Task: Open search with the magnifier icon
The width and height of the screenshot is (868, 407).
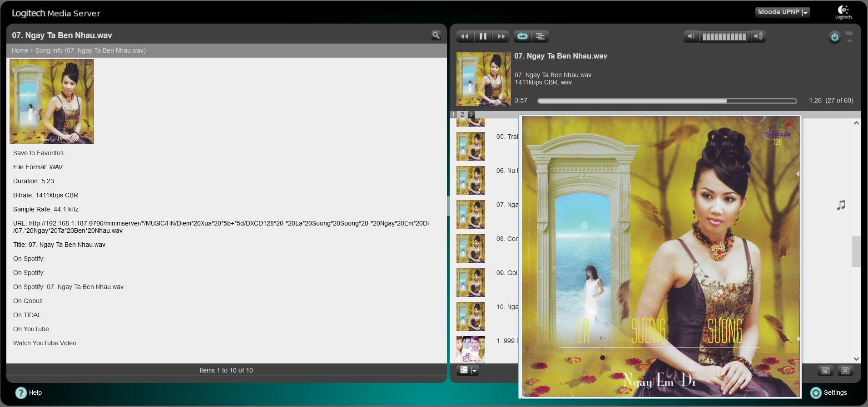Action: 436,35
